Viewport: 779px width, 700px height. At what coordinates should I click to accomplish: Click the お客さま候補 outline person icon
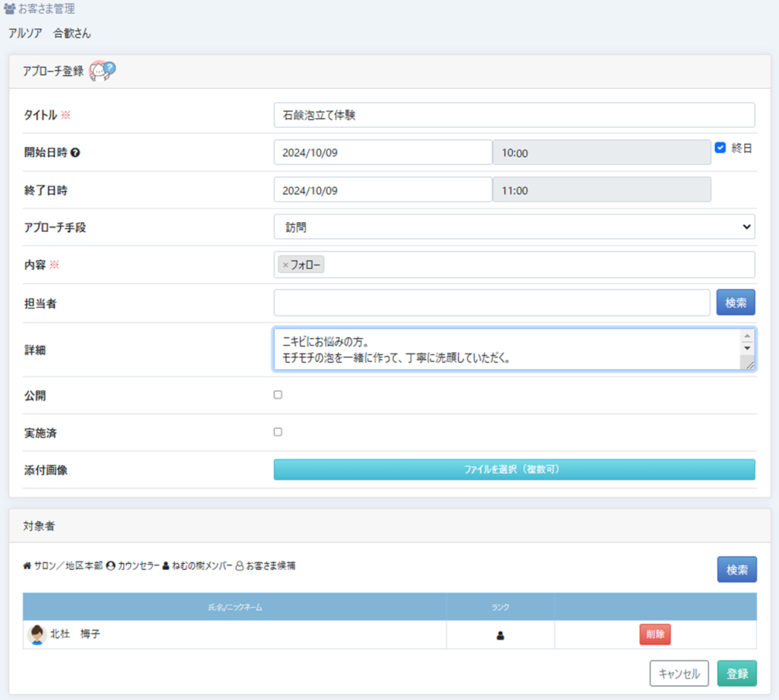point(240,566)
